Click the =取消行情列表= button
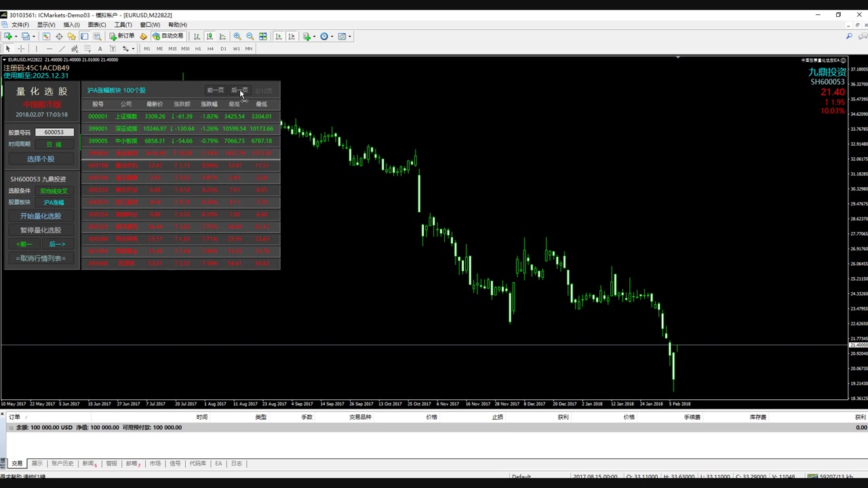Viewport: 868px width, 488px height. pos(41,258)
